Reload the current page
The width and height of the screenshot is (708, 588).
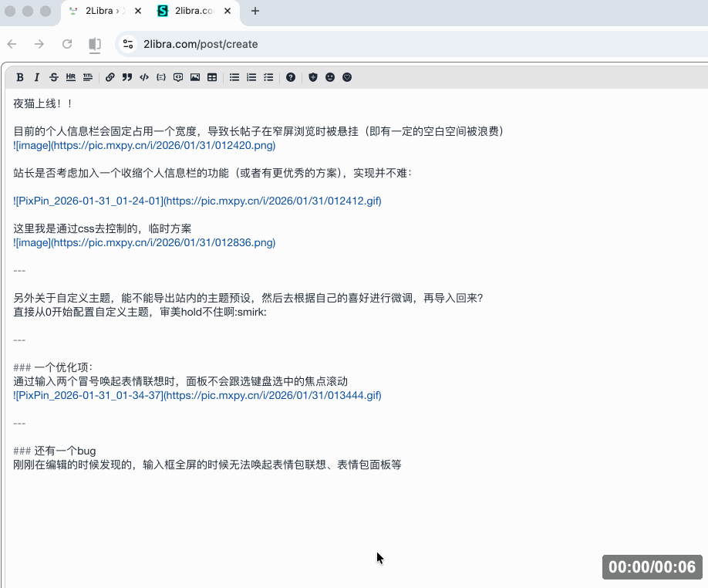67,44
